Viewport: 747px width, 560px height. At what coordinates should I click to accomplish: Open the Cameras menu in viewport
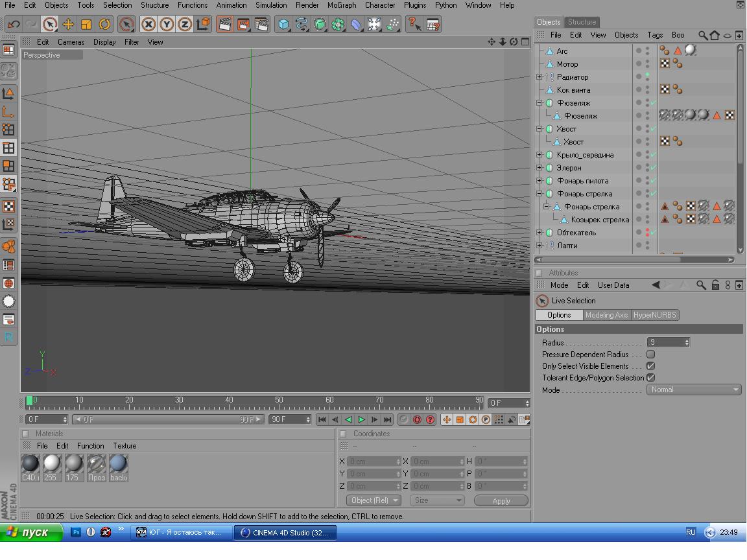point(71,42)
